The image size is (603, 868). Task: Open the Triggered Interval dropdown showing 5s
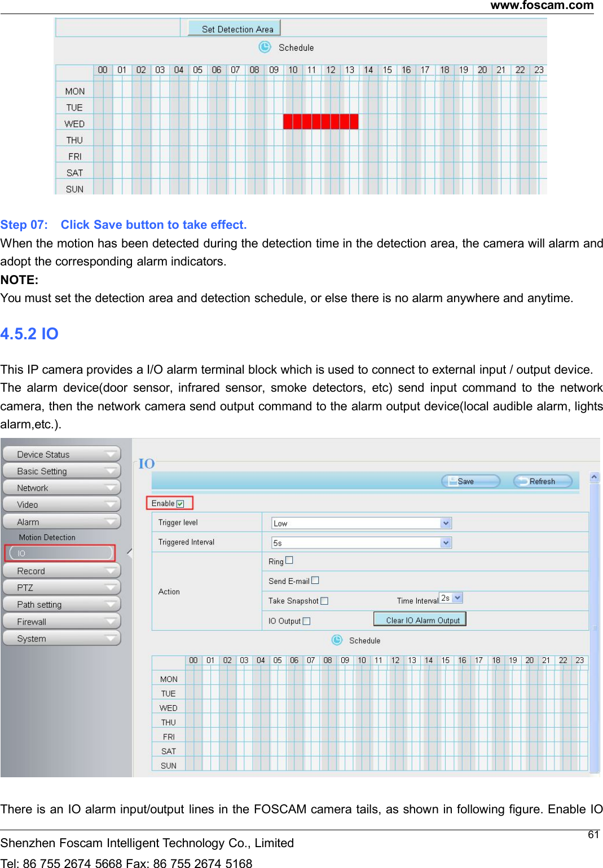(x=362, y=543)
